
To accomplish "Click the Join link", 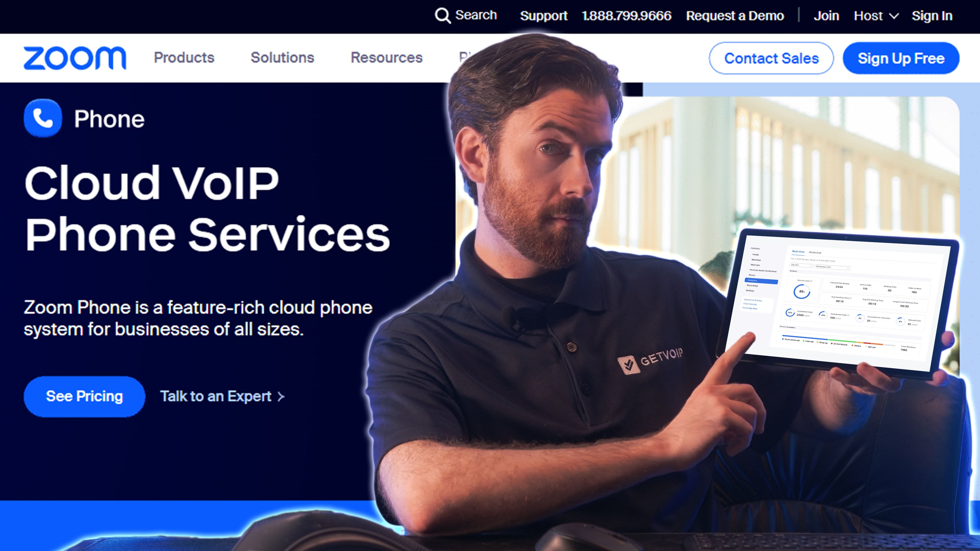I will pos(826,16).
